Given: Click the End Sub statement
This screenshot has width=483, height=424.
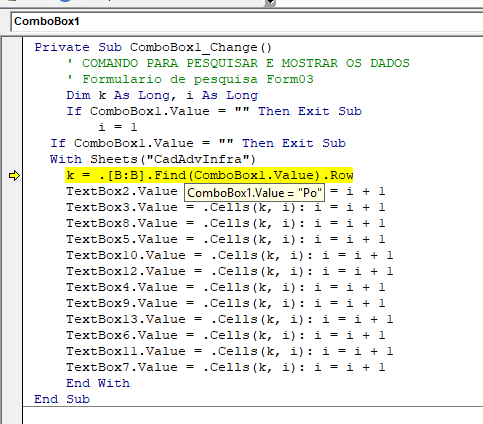Looking at the screenshot, I should pyautogui.click(x=62, y=399).
